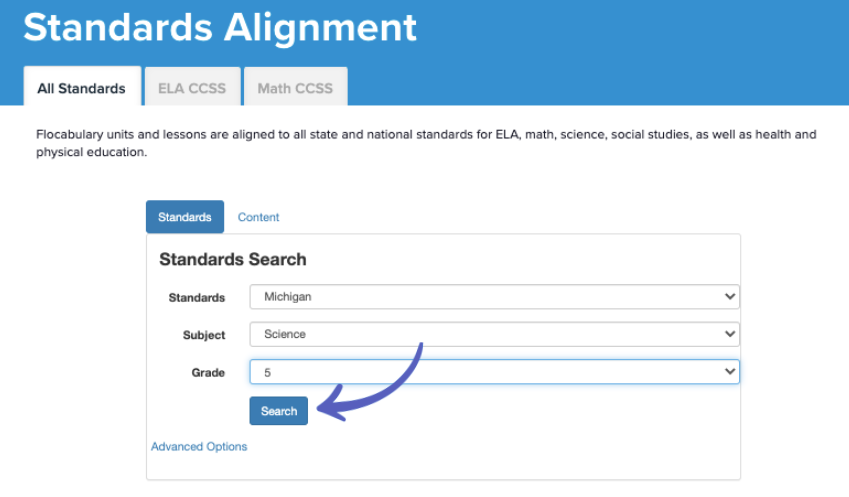Switch to the Math CCSS tab

tap(295, 88)
